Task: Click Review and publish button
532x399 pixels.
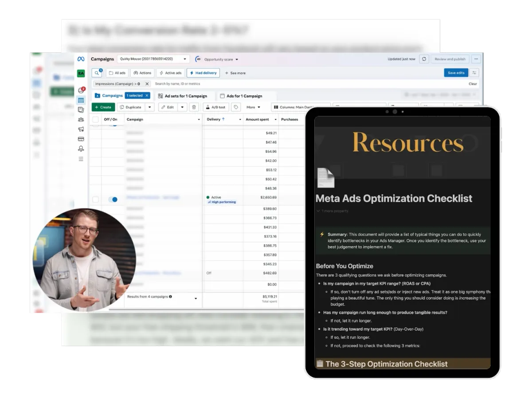Action: tap(450, 59)
